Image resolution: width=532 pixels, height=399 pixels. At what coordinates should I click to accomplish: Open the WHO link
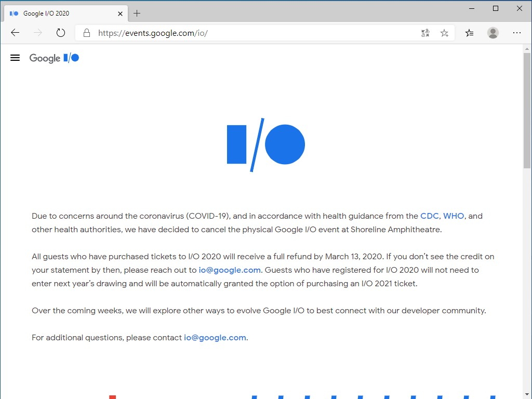click(x=453, y=216)
